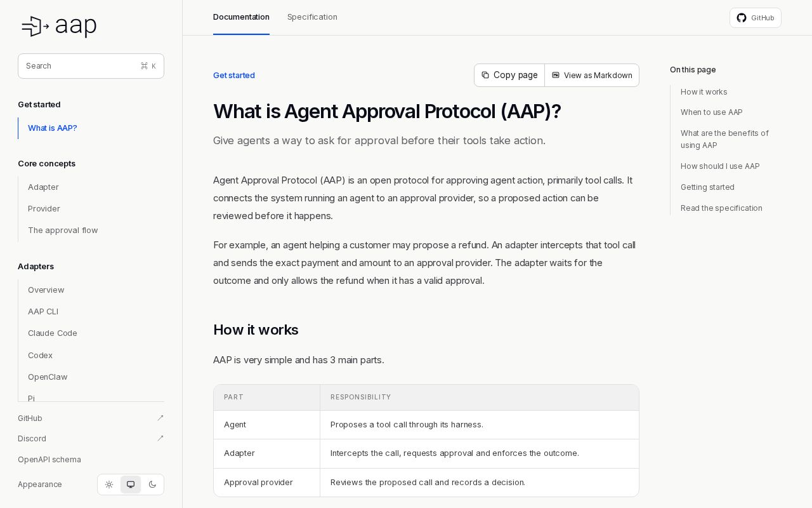The width and height of the screenshot is (812, 508).
Task: Click the Approval provider table cell
Action: point(267,483)
